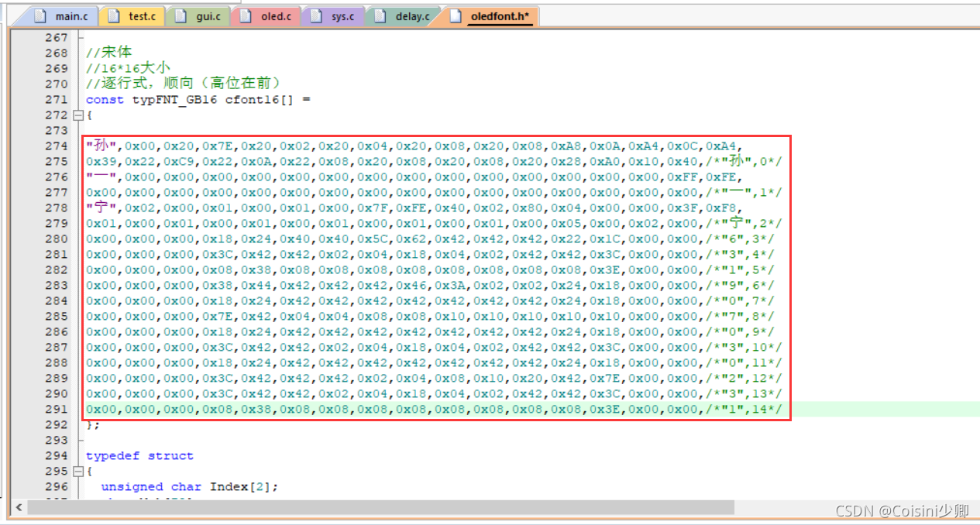Switch to the main.c tab
This screenshot has height=525, width=980.
click(62, 15)
